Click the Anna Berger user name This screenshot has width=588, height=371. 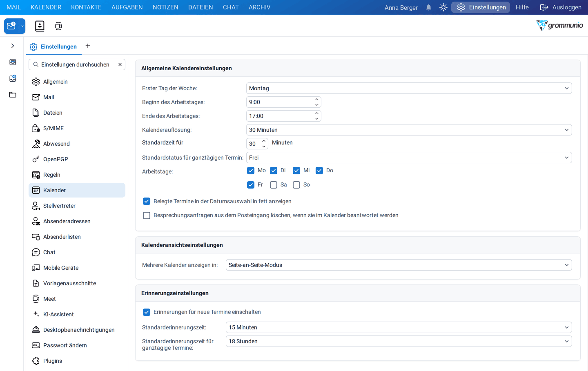[x=401, y=7]
